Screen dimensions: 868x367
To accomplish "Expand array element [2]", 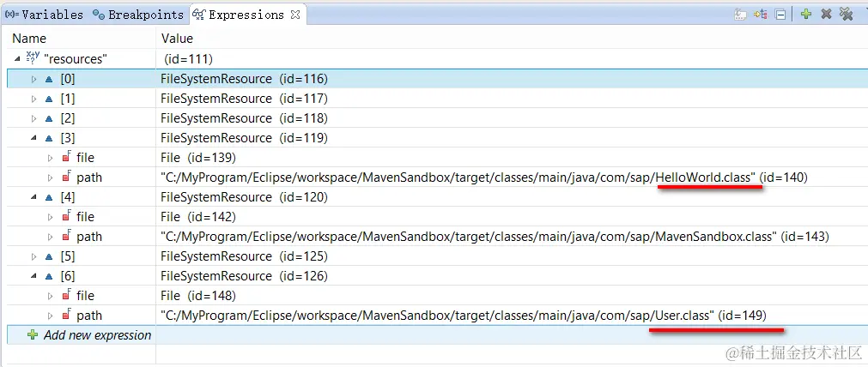I will click(x=33, y=119).
